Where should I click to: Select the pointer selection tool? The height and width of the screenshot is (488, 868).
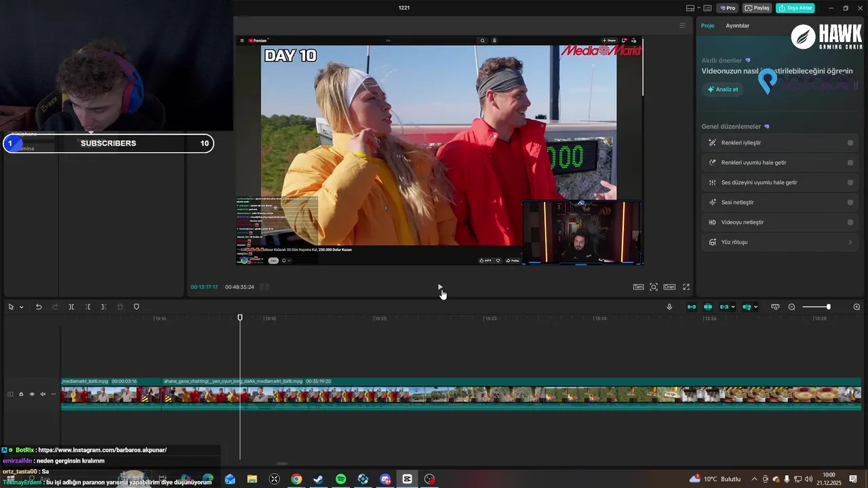coord(11,307)
